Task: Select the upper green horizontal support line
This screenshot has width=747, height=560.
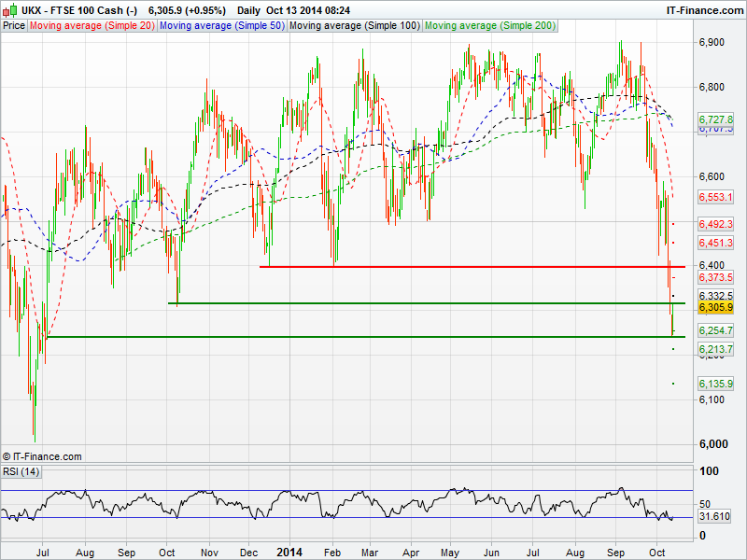Action: coord(420,303)
